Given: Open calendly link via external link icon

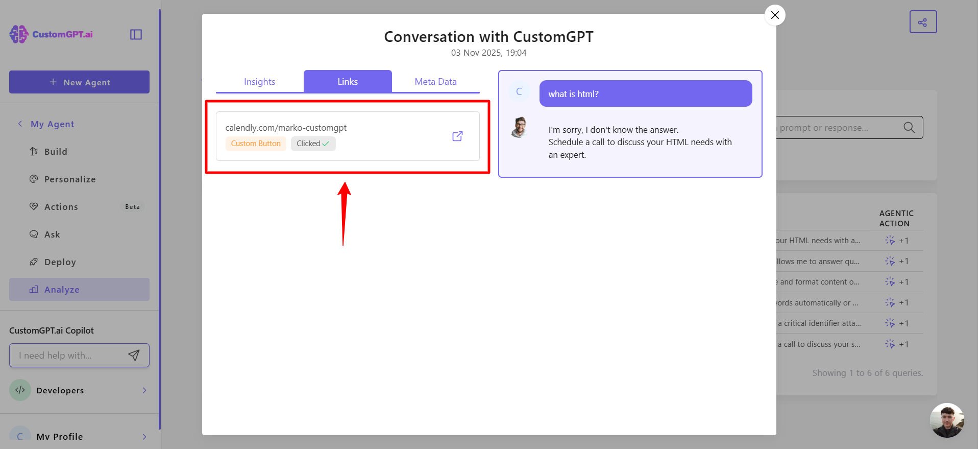Looking at the screenshot, I should pyautogui.click(x=457, y=136).
